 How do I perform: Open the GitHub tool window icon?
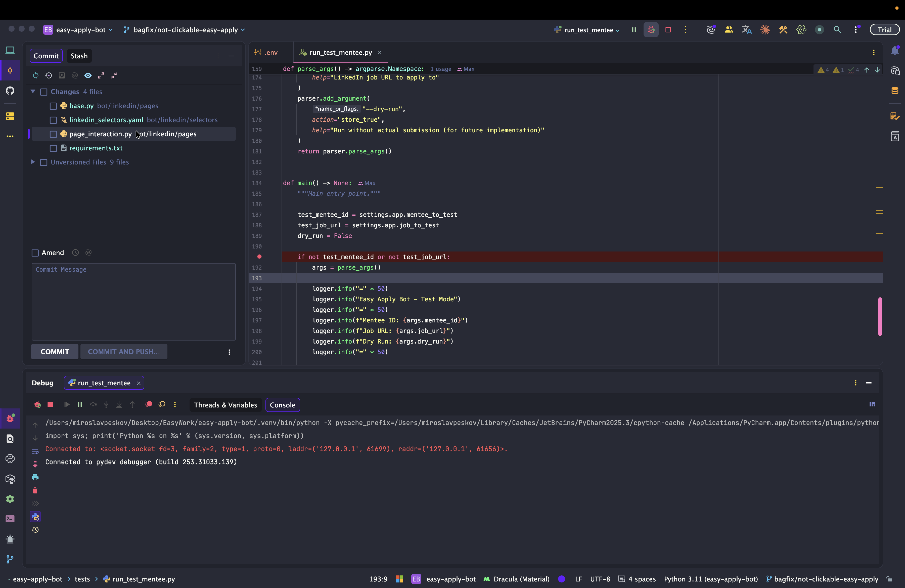click(x=10, y=91)
